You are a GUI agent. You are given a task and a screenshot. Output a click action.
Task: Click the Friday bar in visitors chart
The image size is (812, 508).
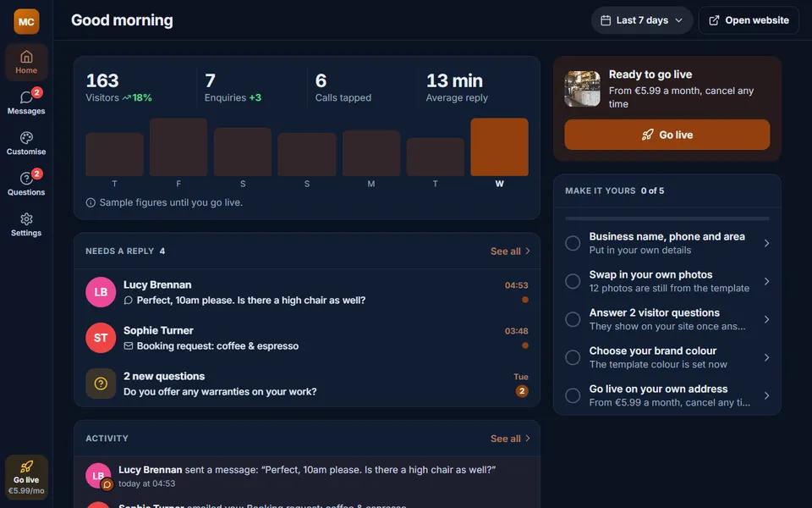178,147
